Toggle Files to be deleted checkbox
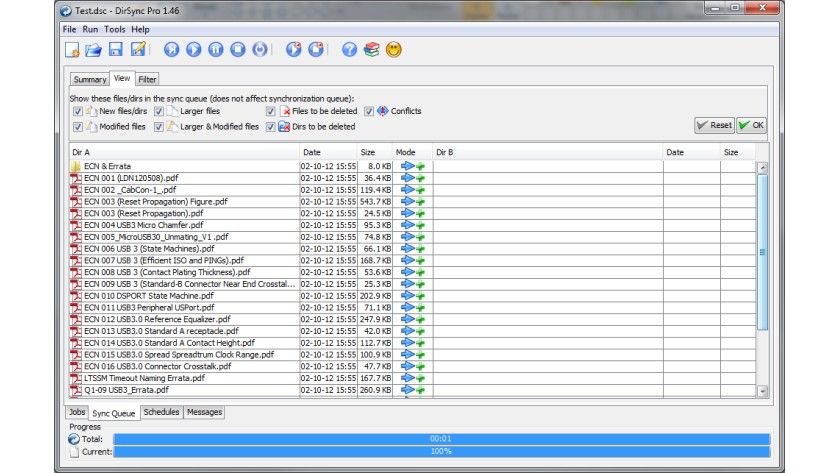The image size is (840, 473). [x=271, y=111]
